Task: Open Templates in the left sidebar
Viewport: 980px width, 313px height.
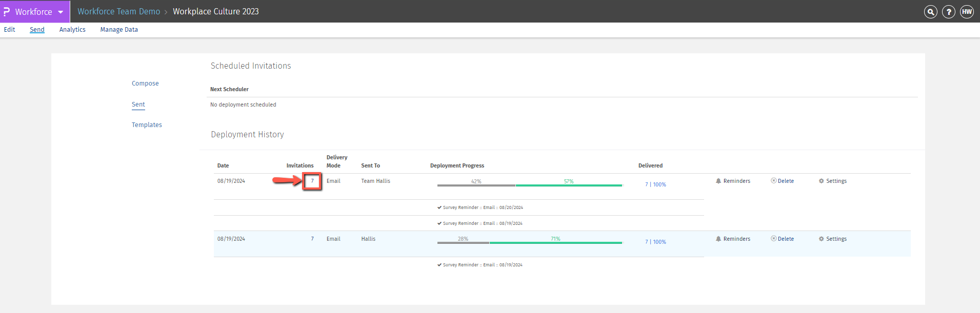Action: [147, 125]
